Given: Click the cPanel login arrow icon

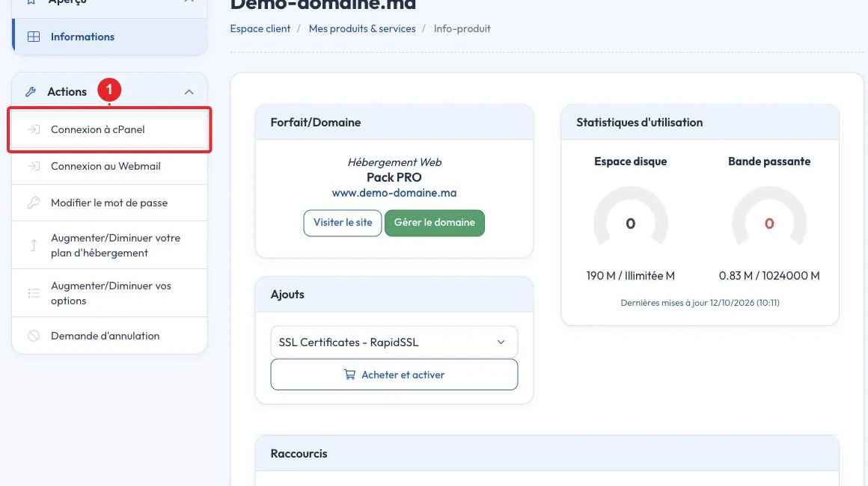Looking at the screenshot, I should (x=34, y=129).
